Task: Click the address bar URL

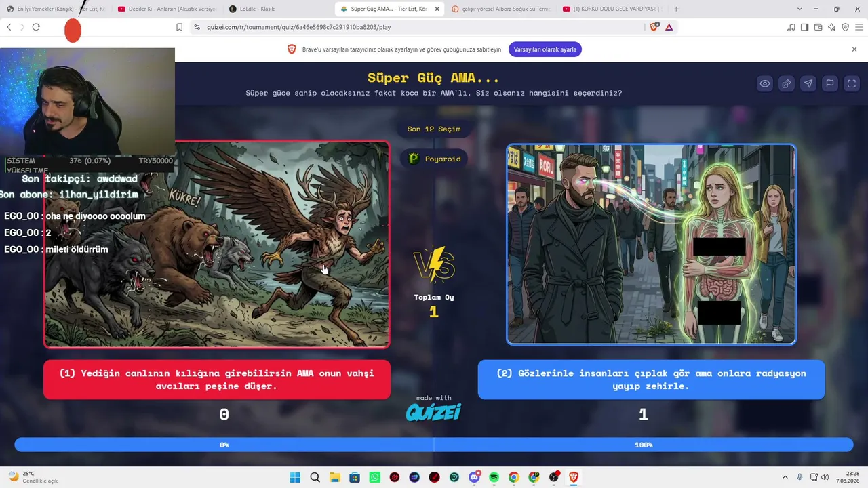Action: (x=299, y=27)
